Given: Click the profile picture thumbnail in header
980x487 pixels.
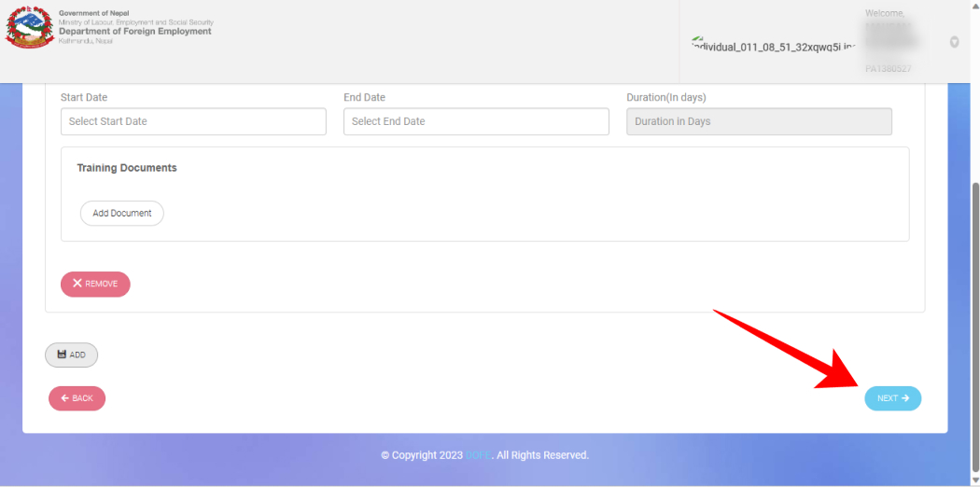Looking at the screenshot, I should click(773, 44).
